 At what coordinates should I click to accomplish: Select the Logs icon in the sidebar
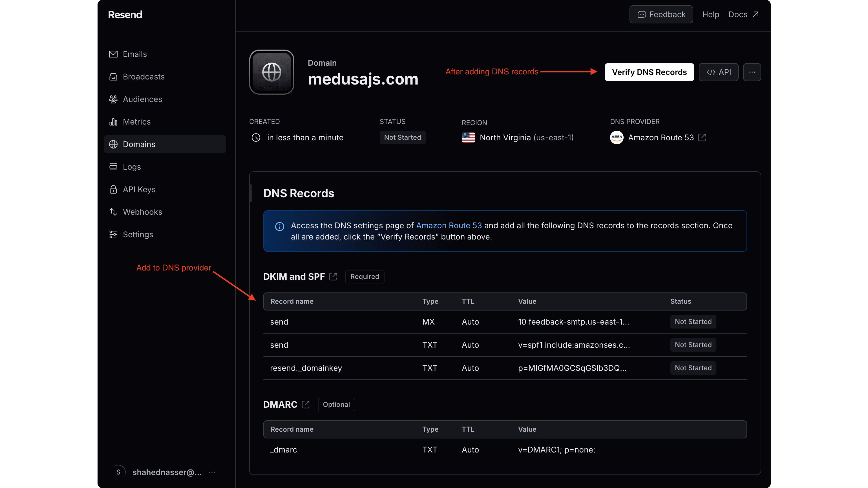pyautogui.click(x=113, y=166)
